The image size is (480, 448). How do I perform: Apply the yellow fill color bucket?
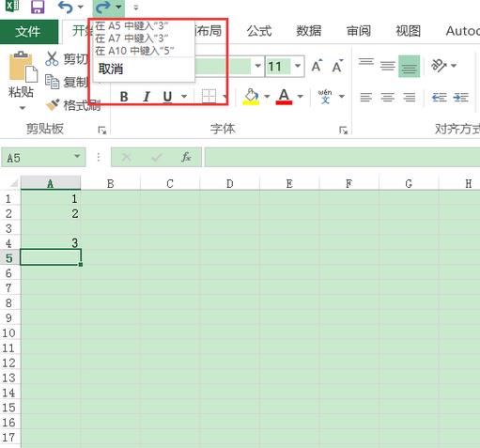[x=251, y=97]
